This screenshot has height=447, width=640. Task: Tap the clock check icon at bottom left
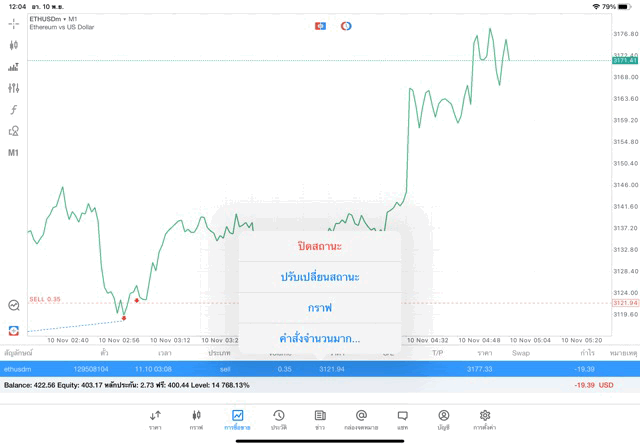click(x=14, y=306)
